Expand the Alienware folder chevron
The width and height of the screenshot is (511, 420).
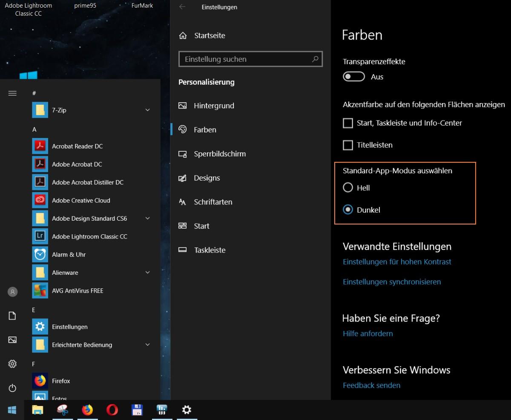[147, 272]
